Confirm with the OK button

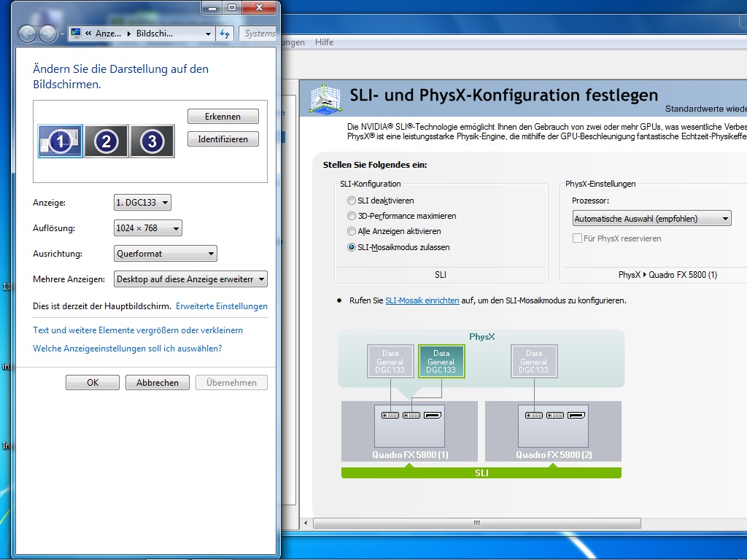93,382
